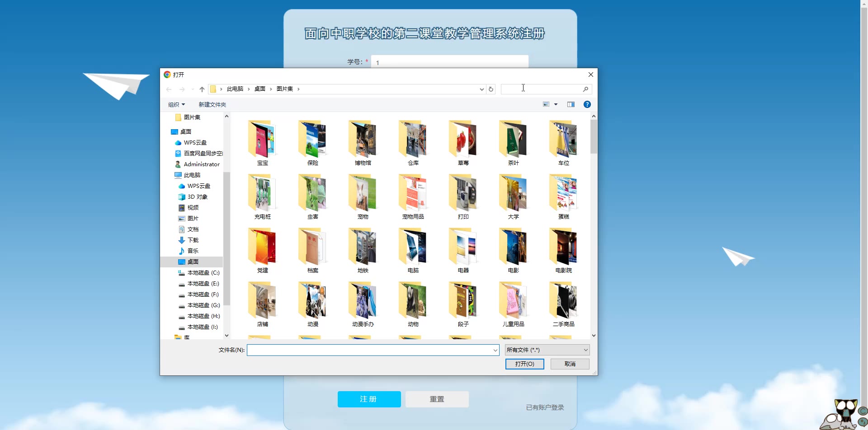This screenshot has height=430, width=868.
Task: Click the 打开(O) button
Action: coord(525,364)
